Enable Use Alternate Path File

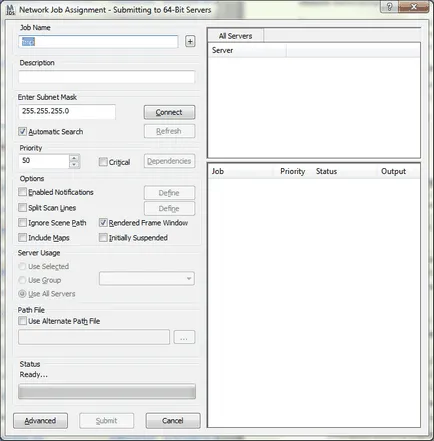pos(22,321)
